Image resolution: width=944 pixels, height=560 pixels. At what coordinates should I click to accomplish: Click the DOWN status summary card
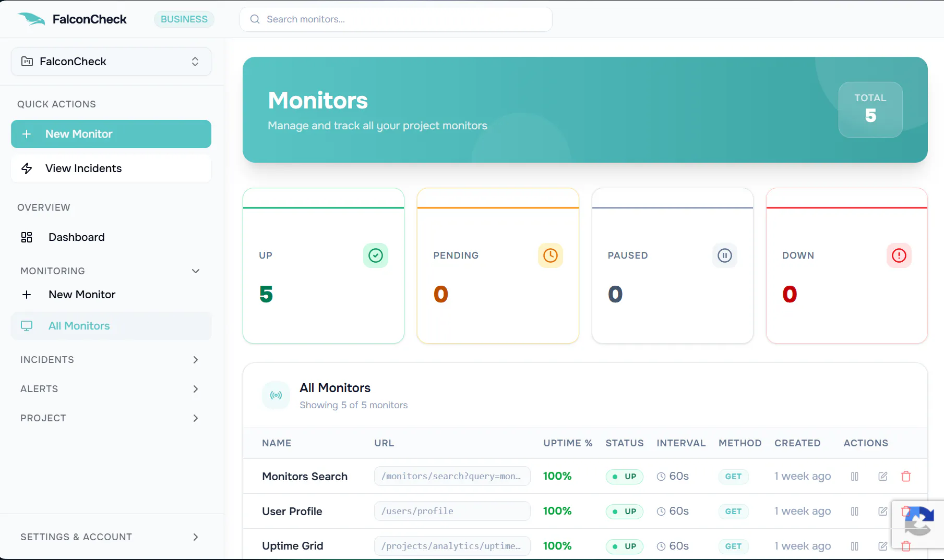tap(847, 266)
